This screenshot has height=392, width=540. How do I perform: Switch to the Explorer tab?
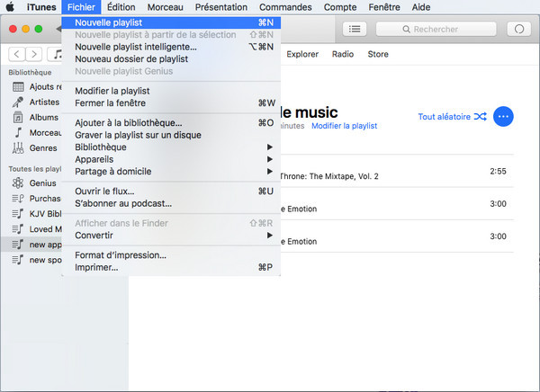[302, 54]
